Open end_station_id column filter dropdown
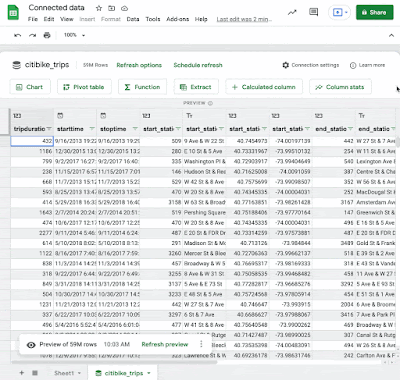Viewport: 400px width, 380px height. tap(350, 129)
